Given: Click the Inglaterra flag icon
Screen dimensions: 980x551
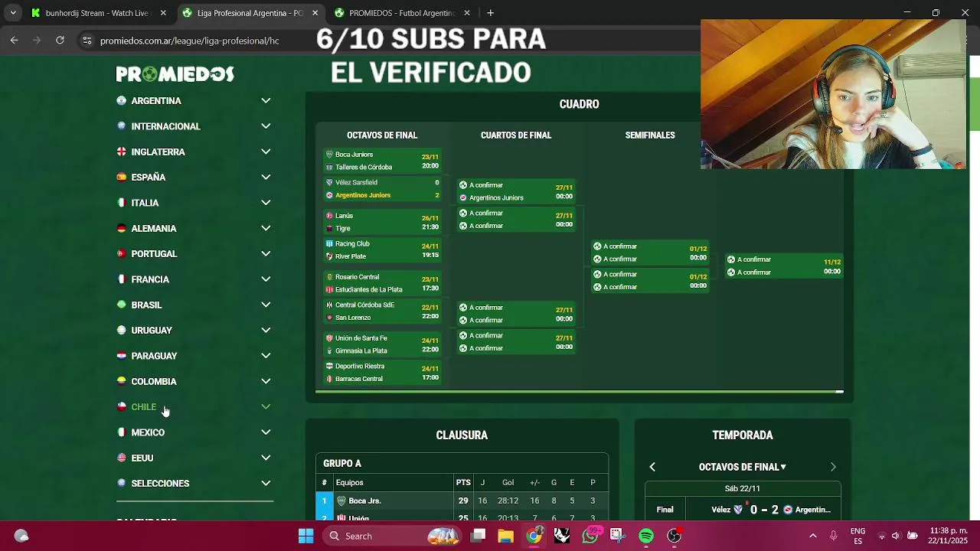Looking at the screenshot, I should pyautogui.click(x=121, y=152).
